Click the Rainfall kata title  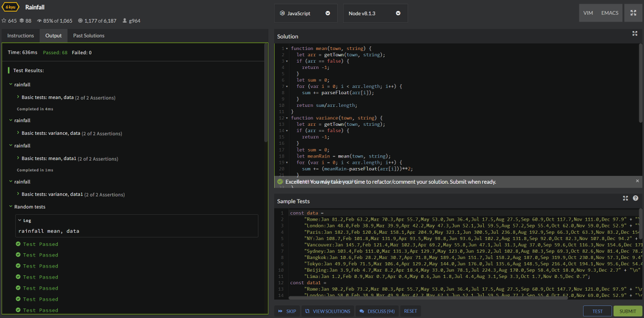pyautogui.click(x=35, y=7)
